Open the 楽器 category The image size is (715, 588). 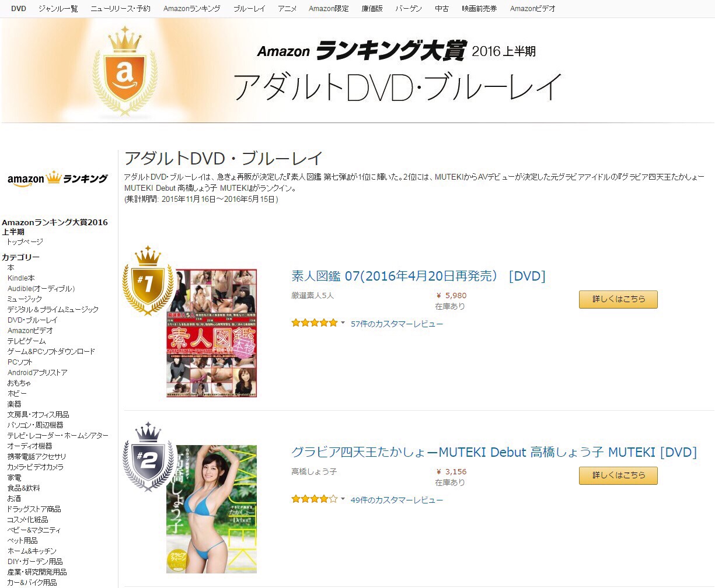coord(14,404)
